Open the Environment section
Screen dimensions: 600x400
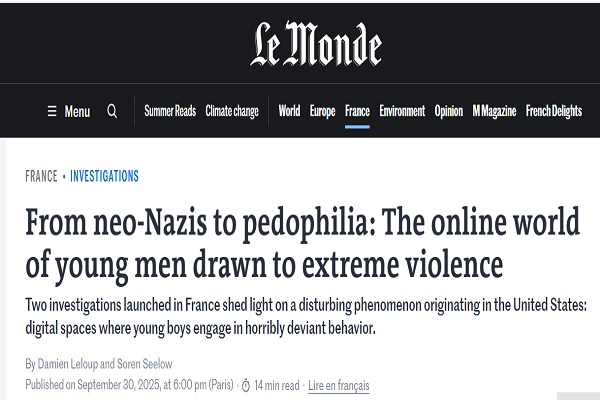pos(402,111)
